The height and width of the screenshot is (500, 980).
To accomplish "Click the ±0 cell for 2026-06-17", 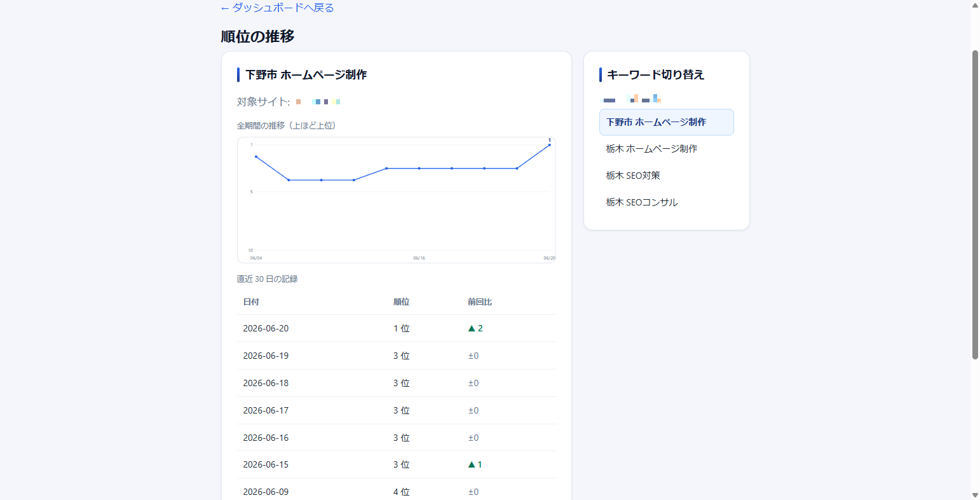I will 473,411.
